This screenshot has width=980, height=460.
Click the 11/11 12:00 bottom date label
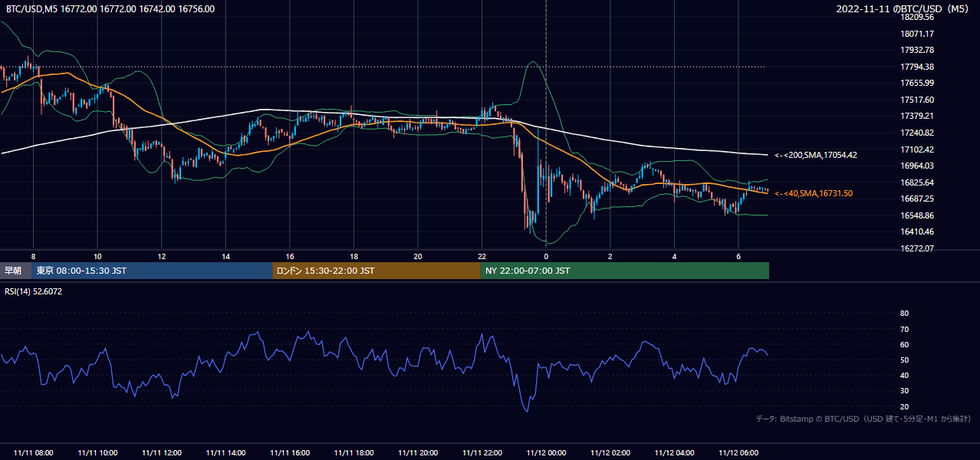[x=162, y=453]
